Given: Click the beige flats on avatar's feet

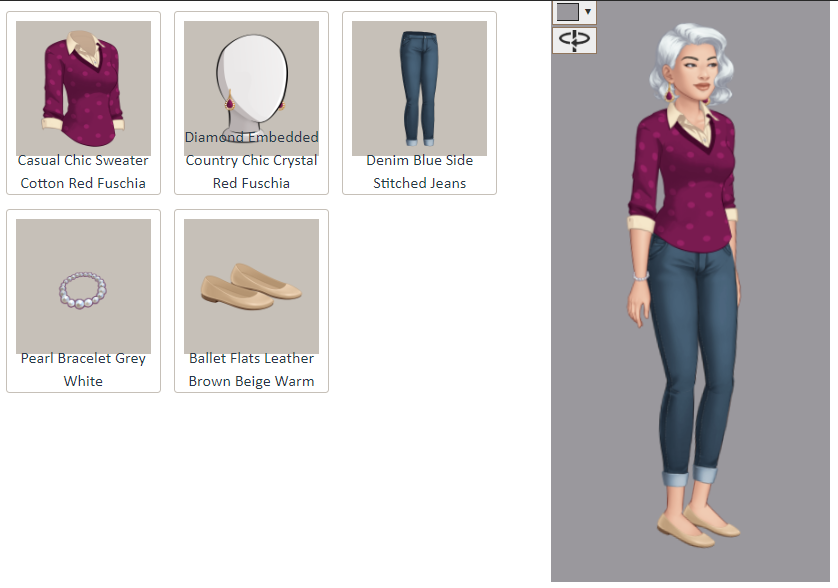Looking at the screenshot, I should 697,527.
